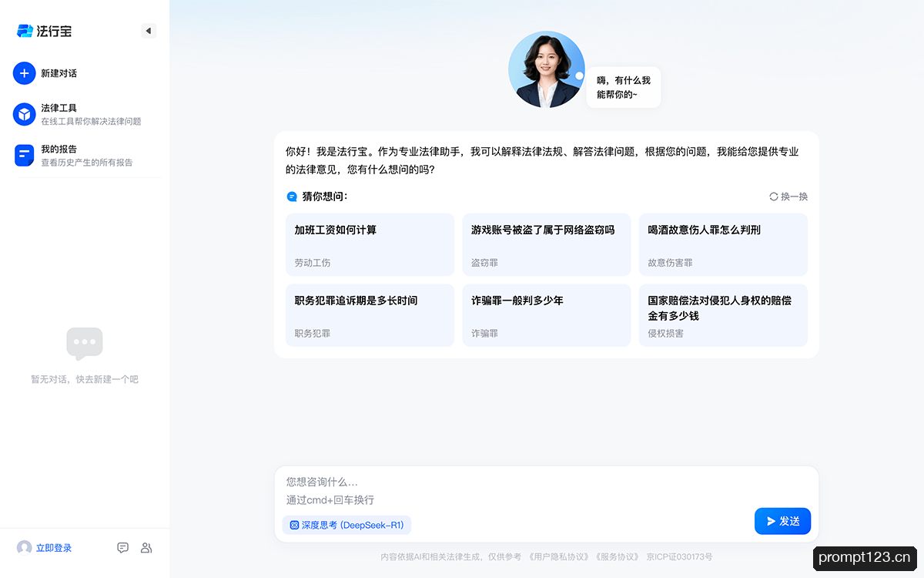The width and height of the screenshot is (924, 578).
Task: Select 法律工具 menu entry text
Action: 59,108
